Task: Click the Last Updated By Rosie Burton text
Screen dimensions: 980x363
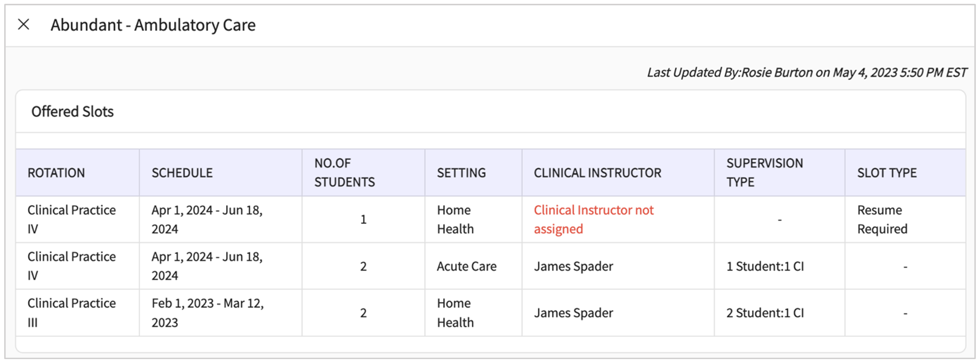Action: (x=807, y=72)
